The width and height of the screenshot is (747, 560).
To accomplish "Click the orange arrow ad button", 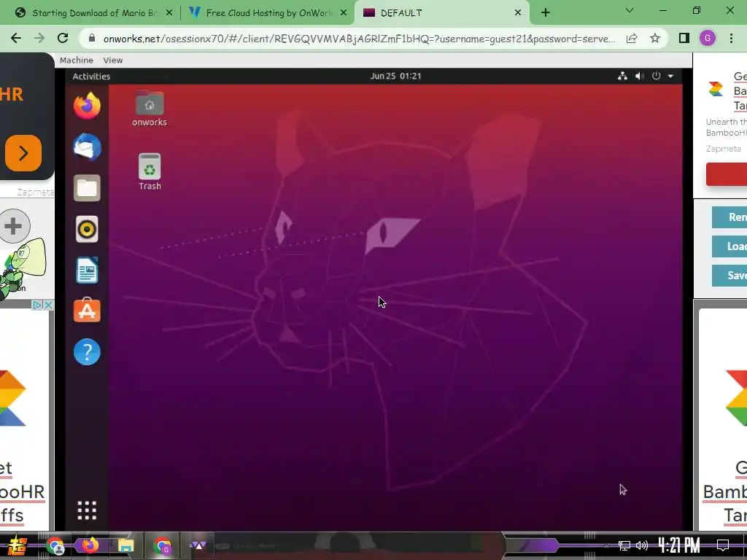I will click(x=23, y=153).
